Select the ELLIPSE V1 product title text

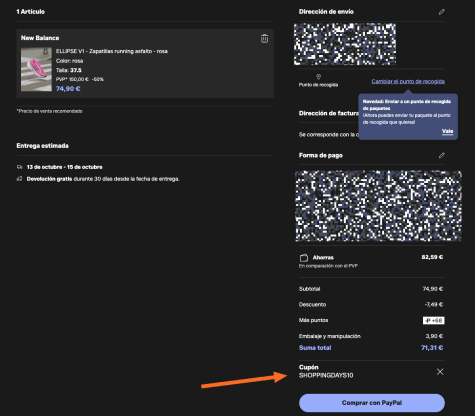click(112, 51)
